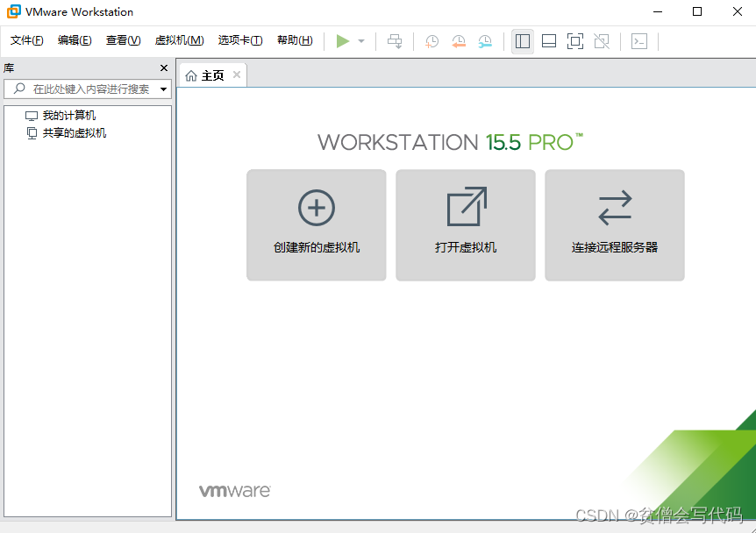Click the shared VMs icon beside 共享的虚拟机
756x533 pixels.
pyautogui.click(x=32, y=133)
